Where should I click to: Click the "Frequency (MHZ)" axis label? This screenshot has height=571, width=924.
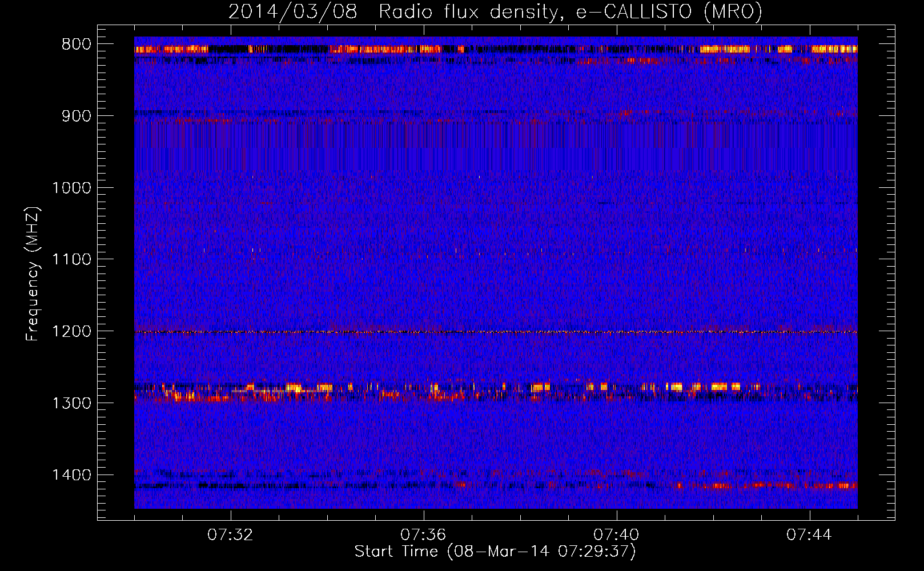click(33, 274)
